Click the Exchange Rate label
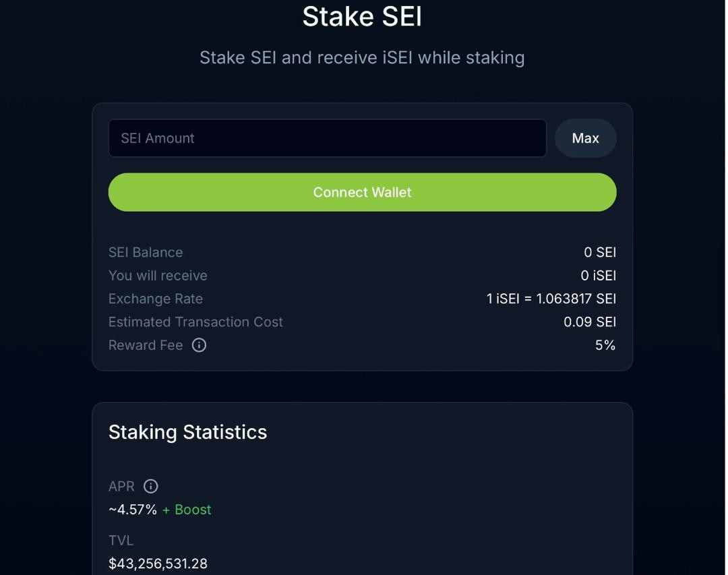The height and width of the screenshot is (575, 728). [x=156, y=299]
